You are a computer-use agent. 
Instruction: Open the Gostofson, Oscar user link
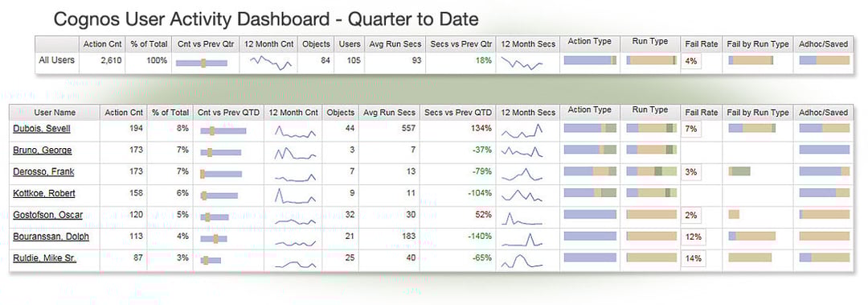point(47,215)
